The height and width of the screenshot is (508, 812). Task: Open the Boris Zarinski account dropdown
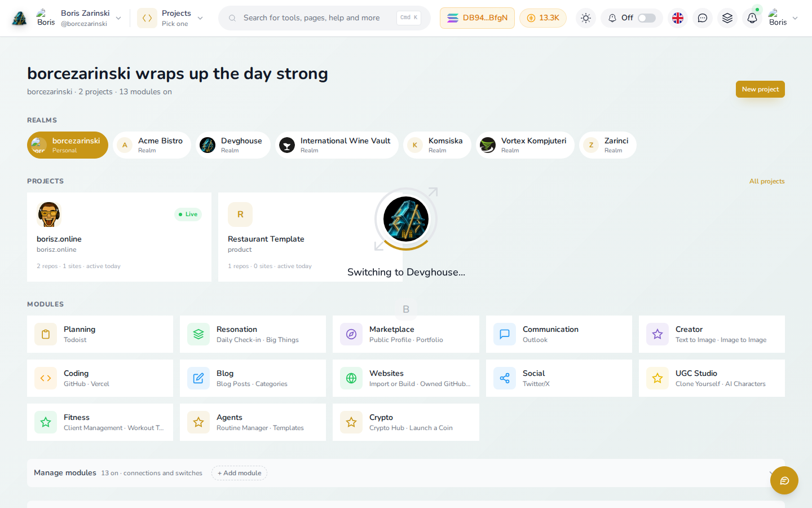click(78, 18)
